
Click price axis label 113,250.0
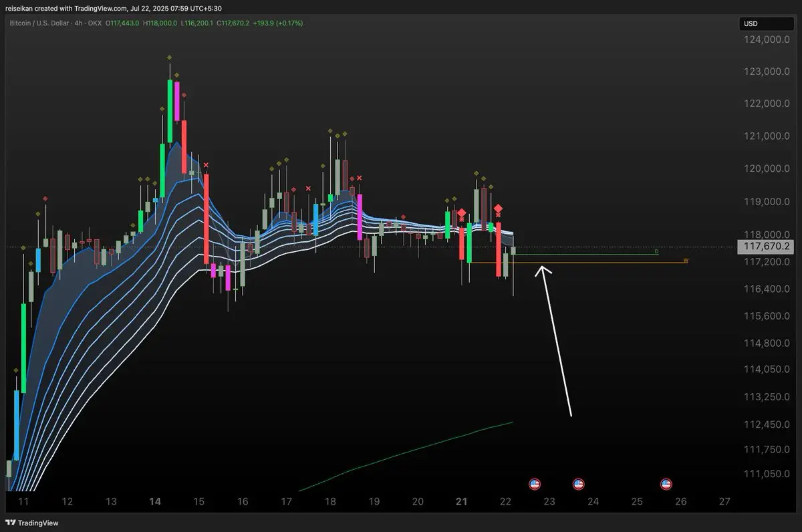(x=766, y=397)
